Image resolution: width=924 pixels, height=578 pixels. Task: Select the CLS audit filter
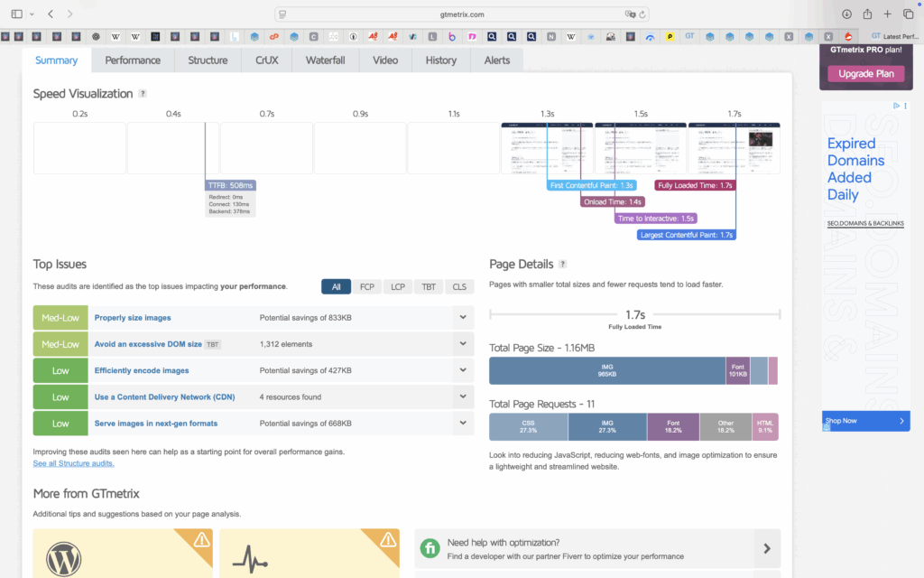click(459, 286)
